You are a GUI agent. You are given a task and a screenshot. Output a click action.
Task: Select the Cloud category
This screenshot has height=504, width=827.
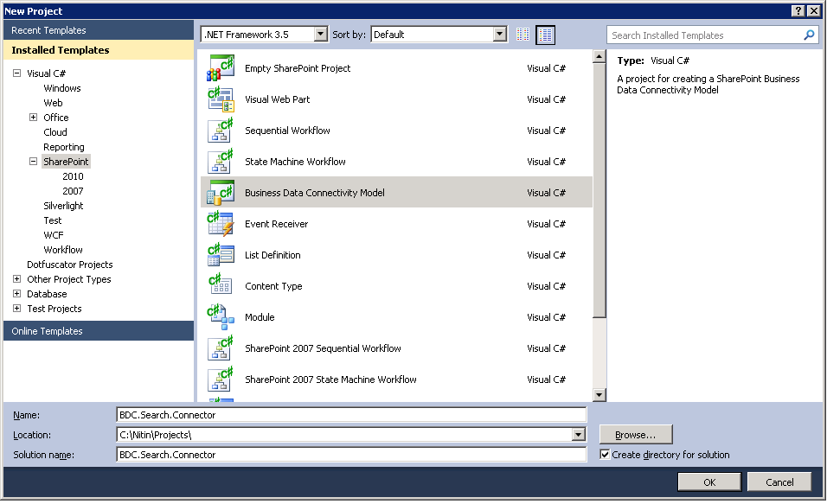click(x=54, y=132)
